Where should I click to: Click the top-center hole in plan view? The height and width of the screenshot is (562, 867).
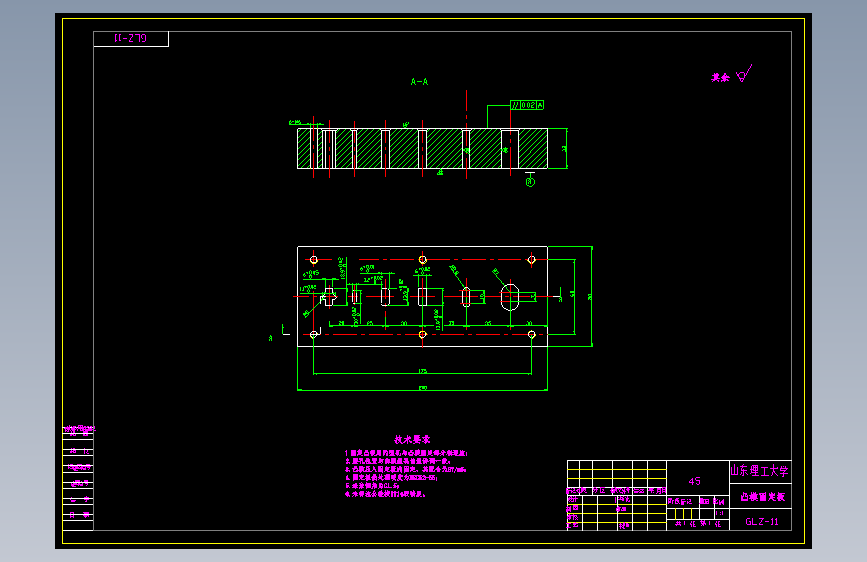[422, 259]
